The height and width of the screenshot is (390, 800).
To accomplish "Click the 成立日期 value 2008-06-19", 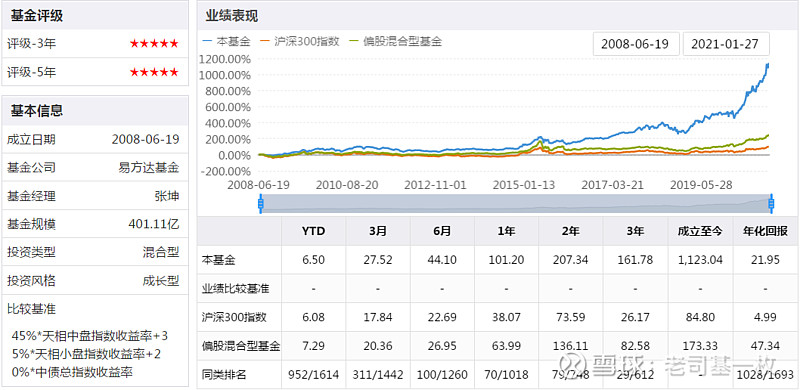I will 145,139.
